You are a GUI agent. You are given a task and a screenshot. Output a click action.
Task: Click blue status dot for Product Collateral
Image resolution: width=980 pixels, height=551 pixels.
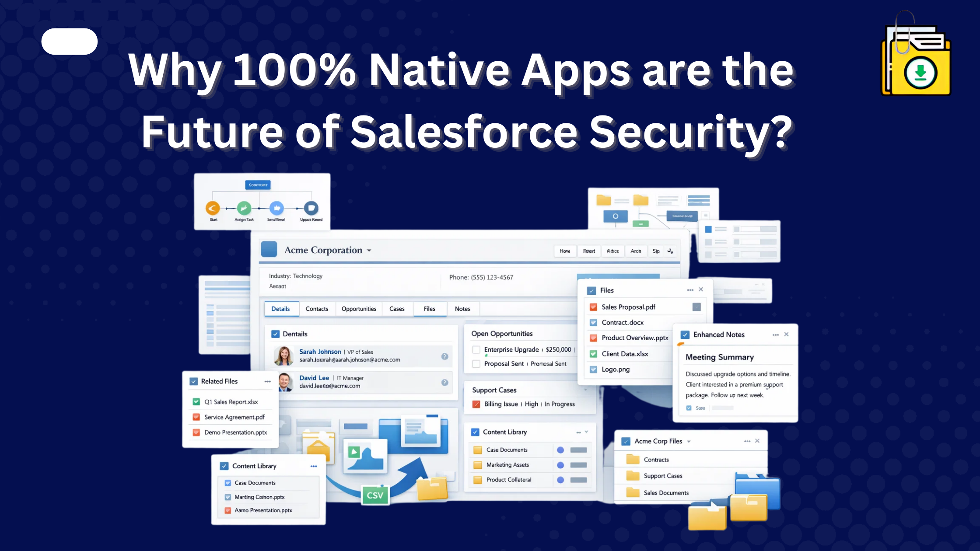[x=560, y=480]
